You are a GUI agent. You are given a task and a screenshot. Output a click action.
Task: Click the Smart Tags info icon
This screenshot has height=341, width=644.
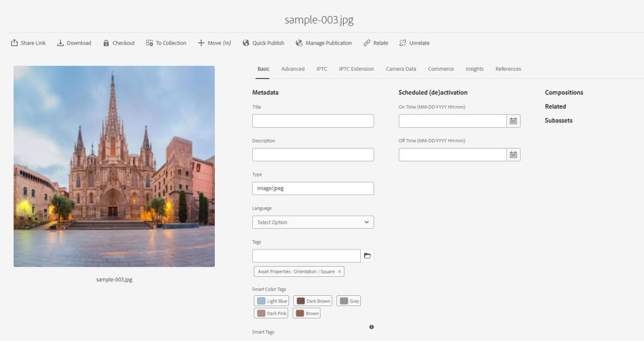click(x=372, y=327)
